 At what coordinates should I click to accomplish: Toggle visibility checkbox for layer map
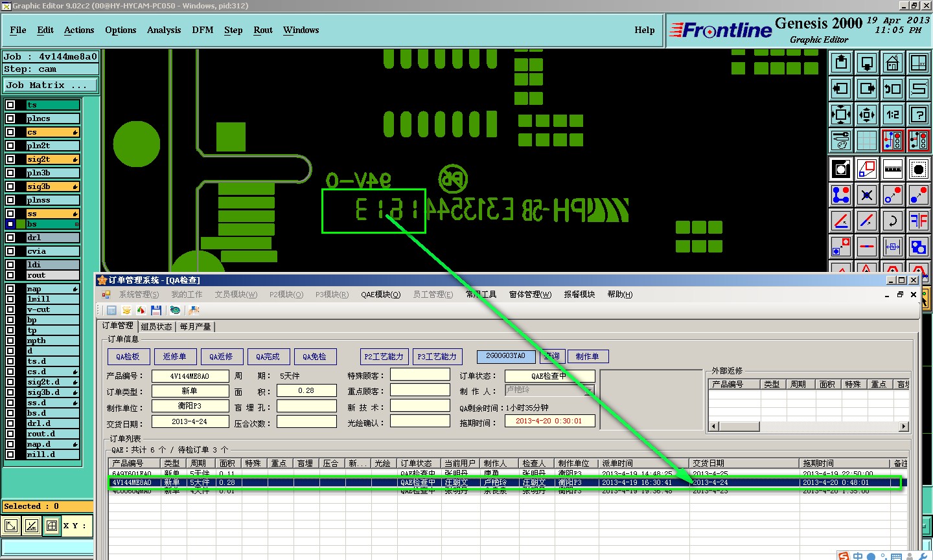coord(10,289)
